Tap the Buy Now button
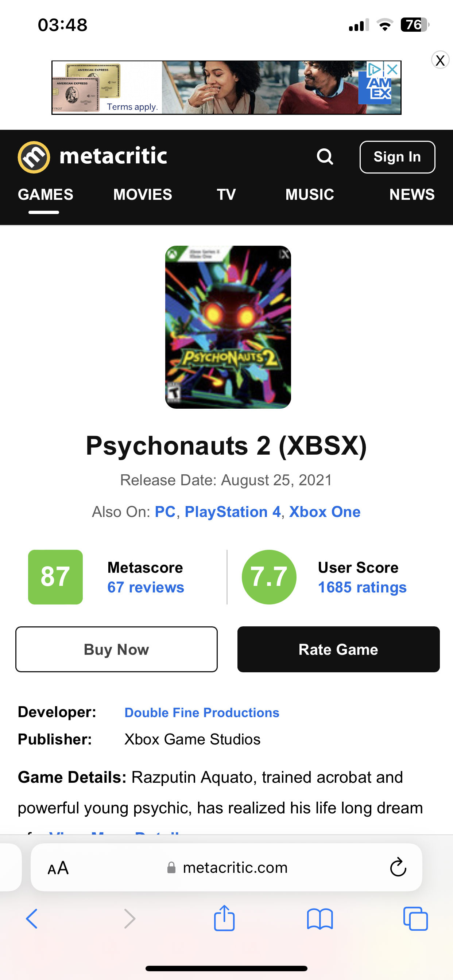 point(116,649)
